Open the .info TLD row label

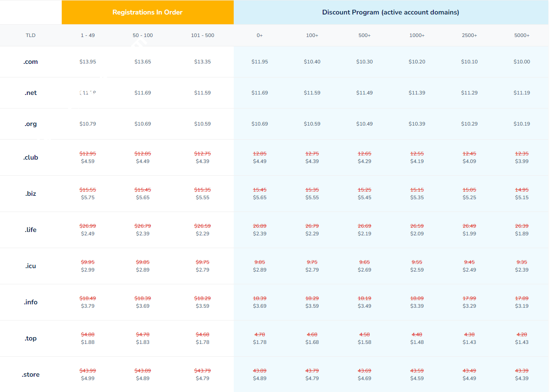click(31, 302)
